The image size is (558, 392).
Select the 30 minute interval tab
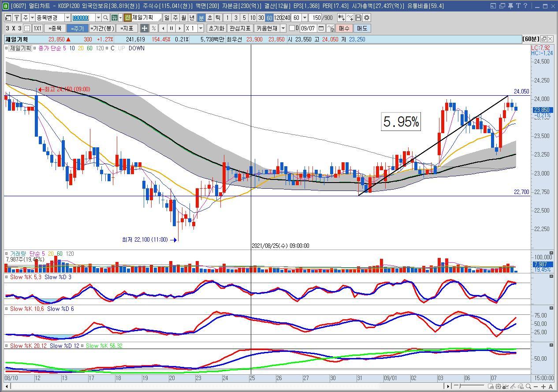pyautogui.click(x=261, y=18)
